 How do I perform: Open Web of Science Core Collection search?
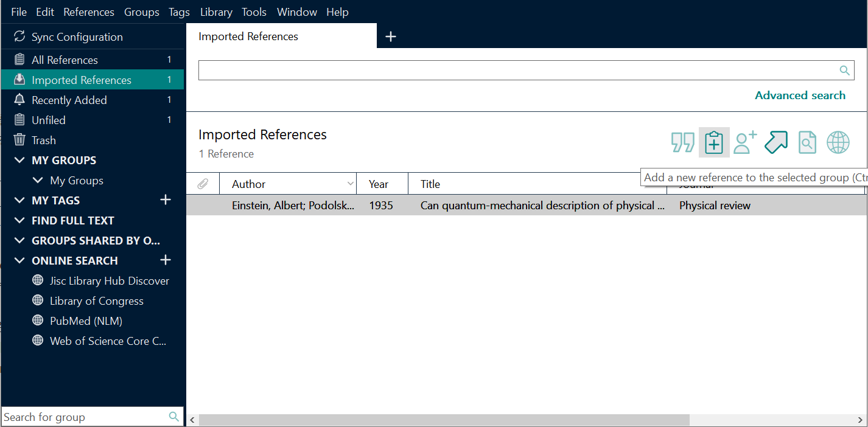(108, 341)
